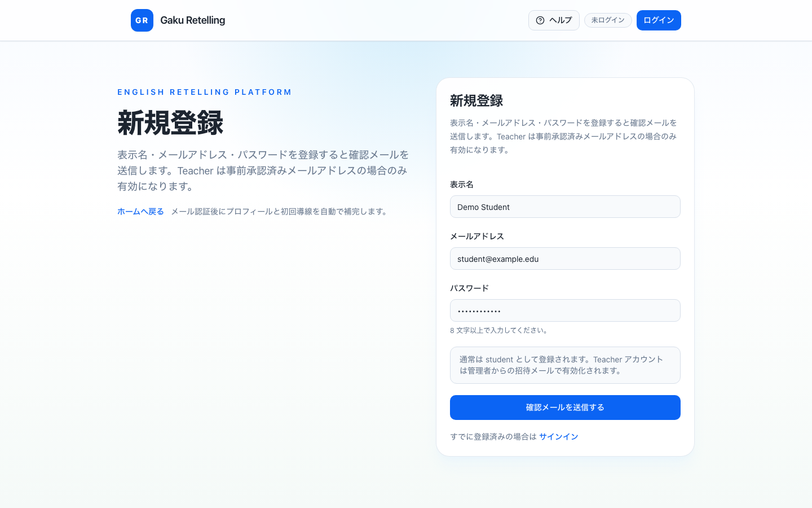Submit with 確認メールを送信する button

coord(565,408)
